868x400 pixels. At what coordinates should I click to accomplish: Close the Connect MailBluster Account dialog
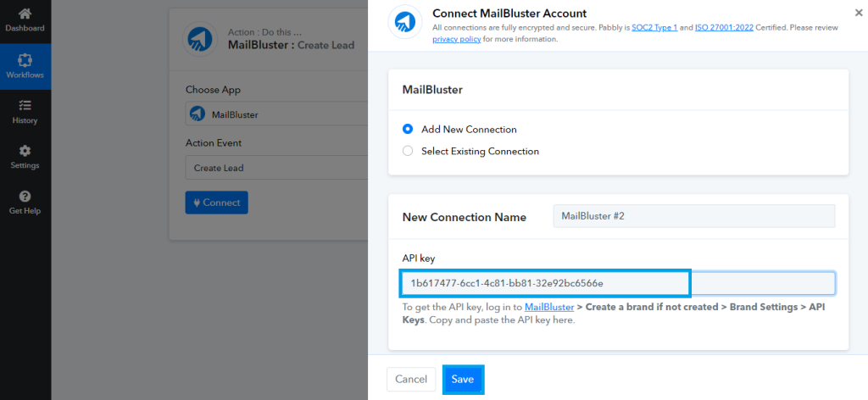click(859, 12)
